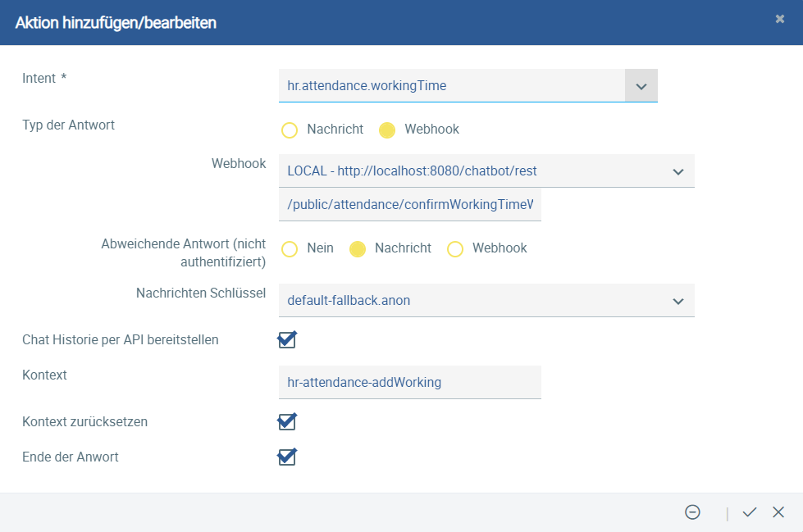
Task: Toggle Kontext zurücksetzen checkbox
Action: click(287, 421)
